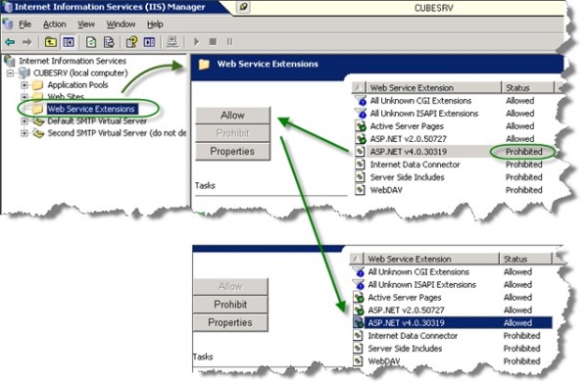Click the Stop service square icon
588x383 pixels.
[x=213, y=41]
